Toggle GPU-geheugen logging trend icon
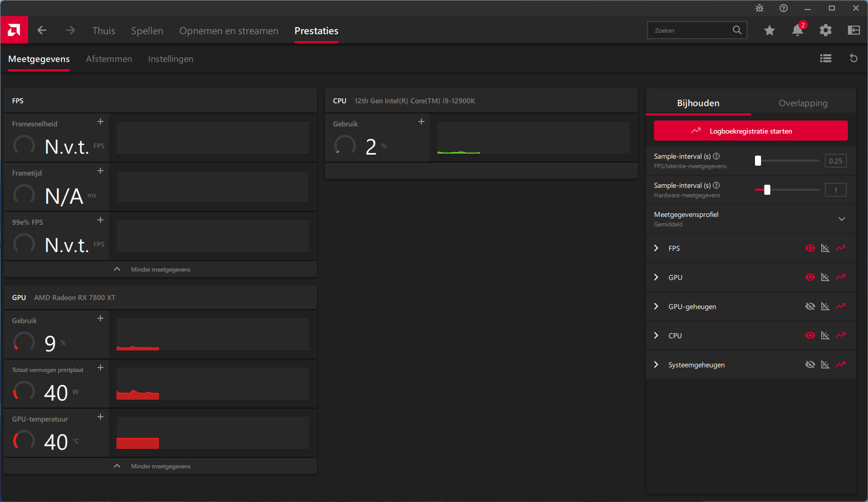This screenshot has height=502, width=868. [x=841, y=306]
